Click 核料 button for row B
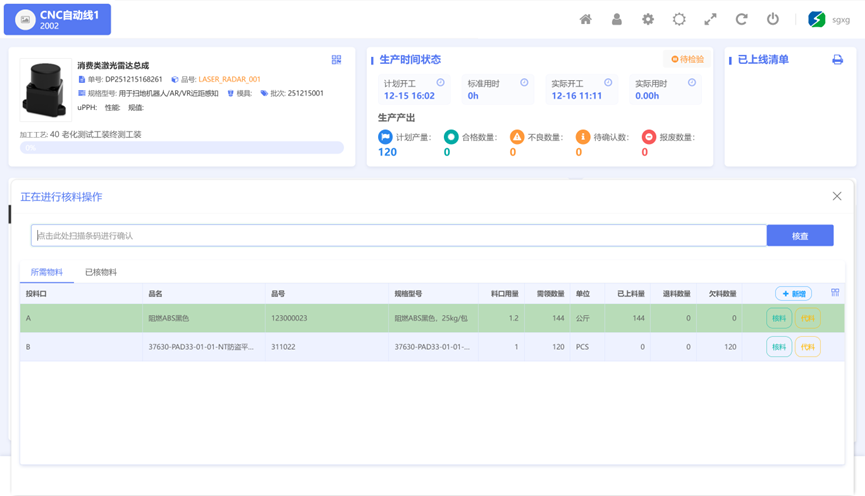The width and height of the screenshot is (865, 496). click(778, 347)
